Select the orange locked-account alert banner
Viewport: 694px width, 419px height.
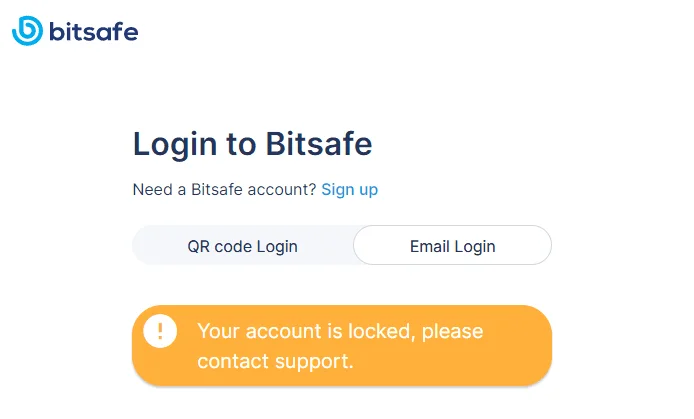[x=342, y=346]
